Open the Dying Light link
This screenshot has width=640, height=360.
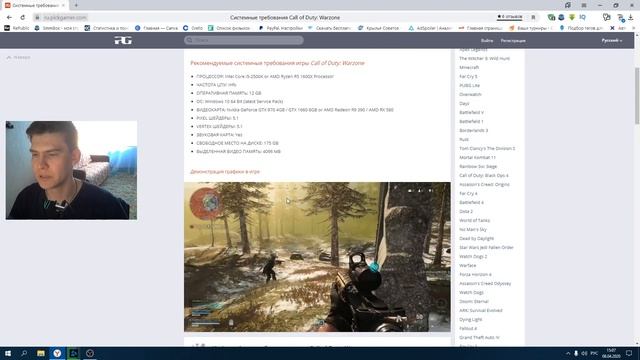pyautogui.click(x=470, y=319)
